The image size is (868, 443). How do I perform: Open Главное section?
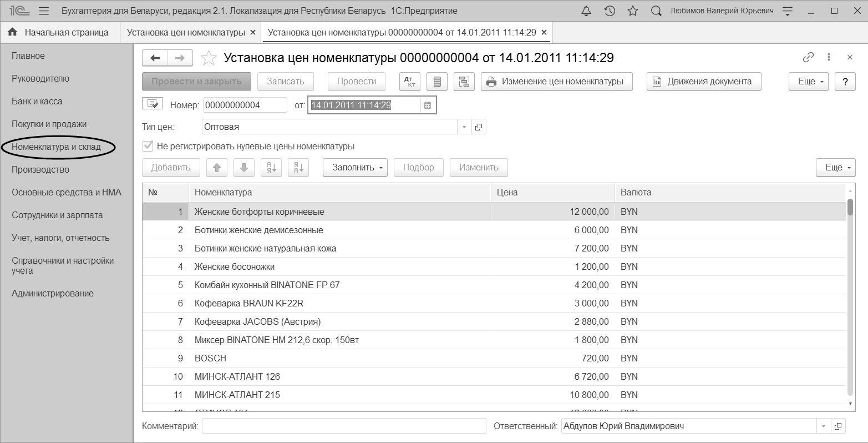coord(28,56)
